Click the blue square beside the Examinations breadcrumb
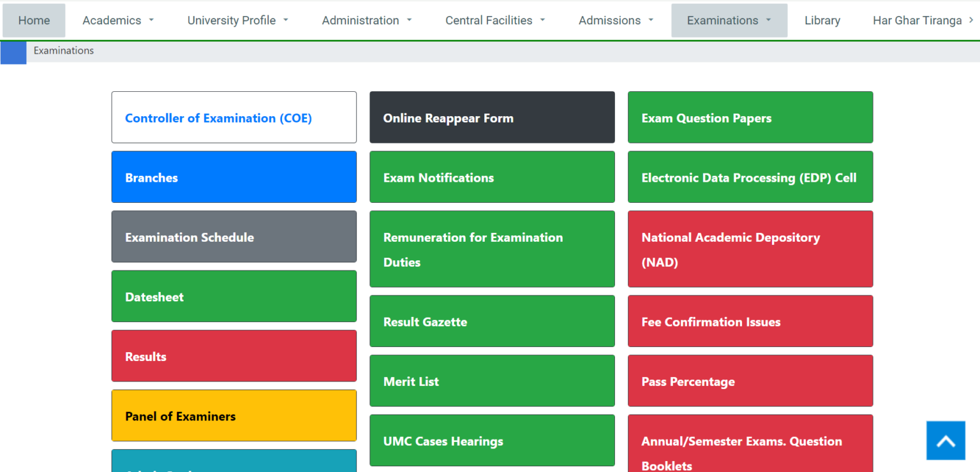Viewport: 980px width, 472px height. [x=13, y=51]
